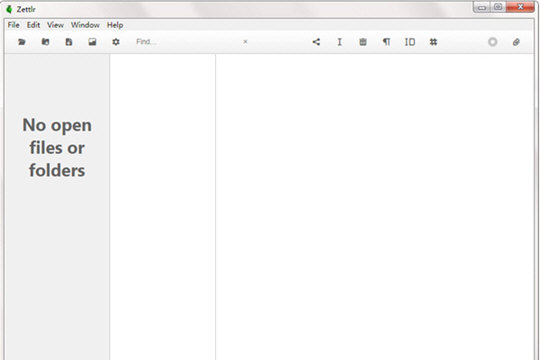The height and width of the screenshot is (360, 540).
Task: Close the Zettlr window
Action: click(520, 7)
